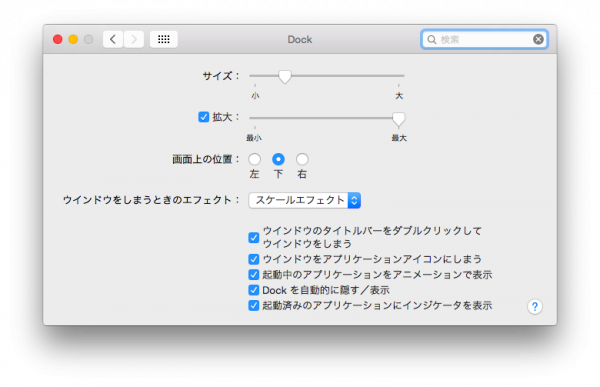Click the サイズ slider thumb

pyautogui.click(x=284, y=77)
